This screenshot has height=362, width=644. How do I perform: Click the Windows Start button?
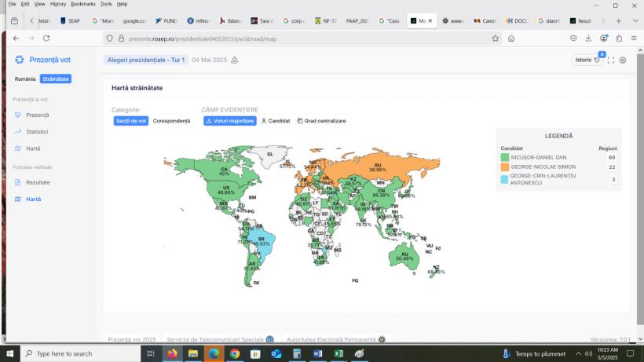[x=10, y=353]
